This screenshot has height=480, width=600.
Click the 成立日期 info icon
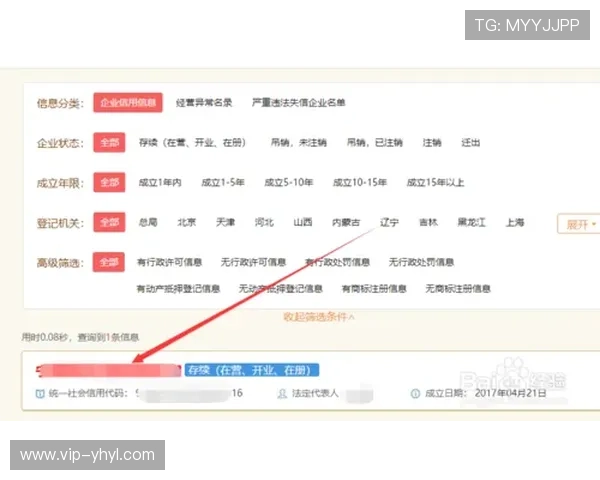pos(415,393)
